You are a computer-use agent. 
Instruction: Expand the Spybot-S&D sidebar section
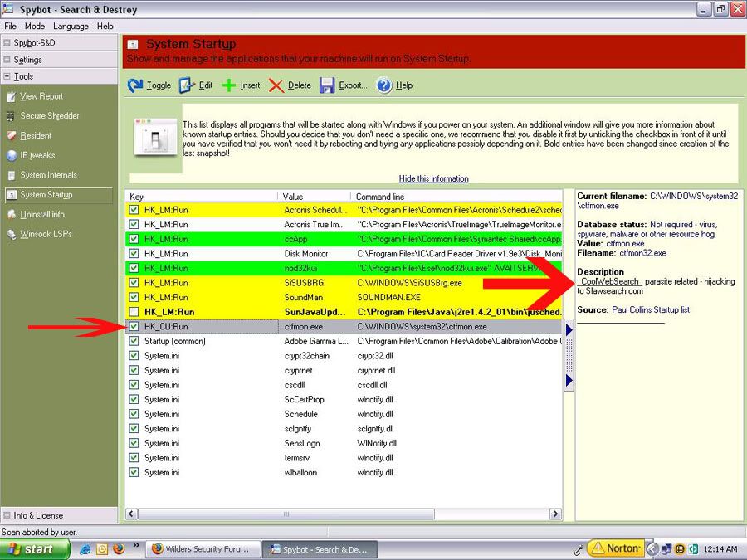(7, 43)
